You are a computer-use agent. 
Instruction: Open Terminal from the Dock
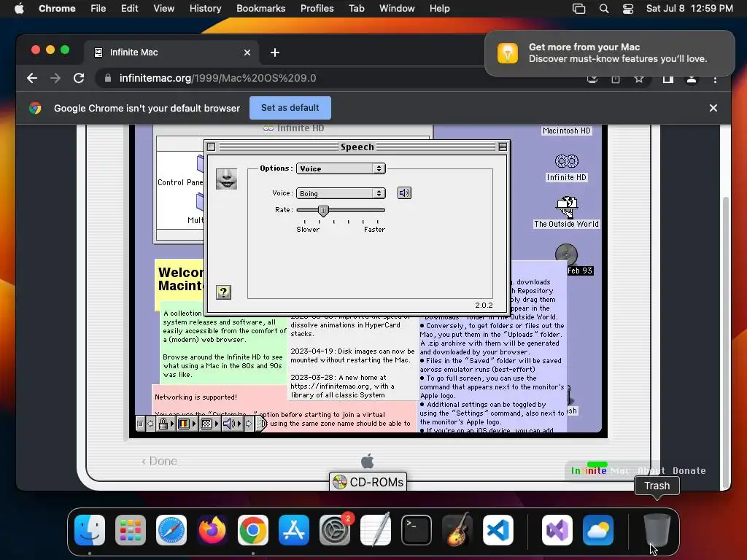coord(417,530)
